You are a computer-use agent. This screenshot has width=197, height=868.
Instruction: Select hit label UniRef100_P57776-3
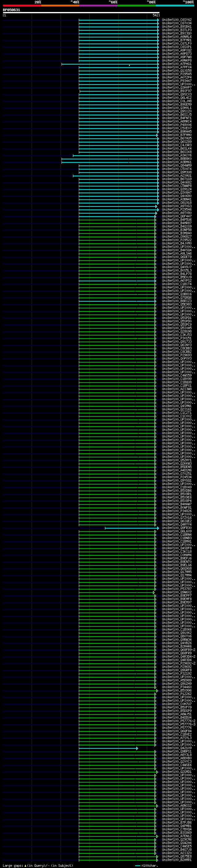point(179,724)
